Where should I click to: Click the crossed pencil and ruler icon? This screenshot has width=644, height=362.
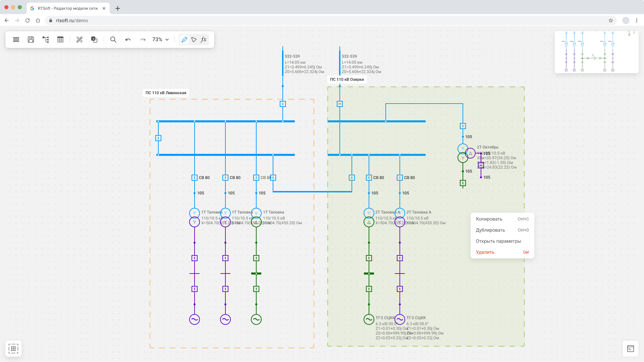[79, 40]
